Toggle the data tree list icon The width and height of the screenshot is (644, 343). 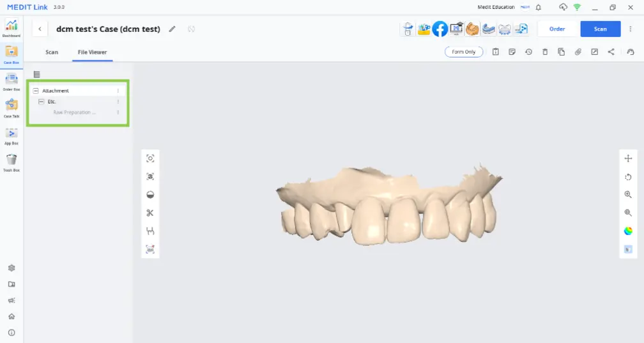click(37, 74)
